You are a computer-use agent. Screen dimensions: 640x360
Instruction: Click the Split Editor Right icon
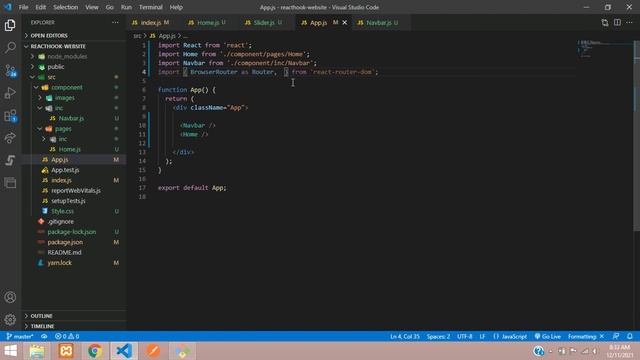pyautogui.click(x=617, y=22)
